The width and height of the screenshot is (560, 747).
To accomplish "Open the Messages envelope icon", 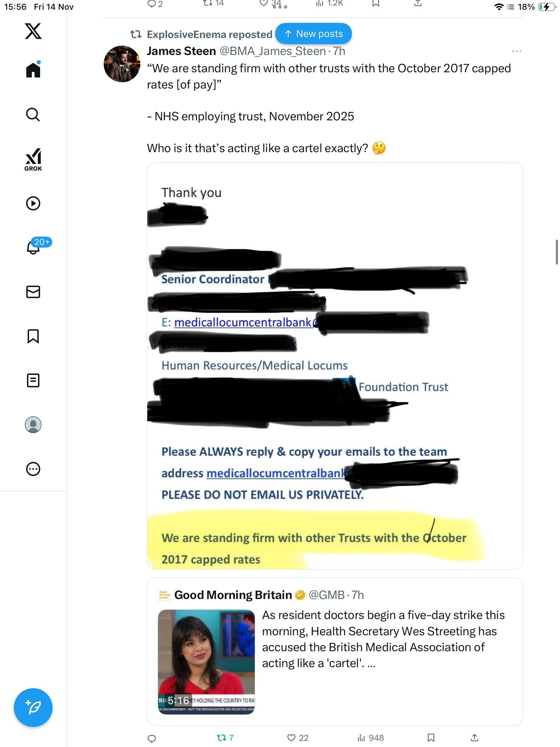I will click(33, 292).
